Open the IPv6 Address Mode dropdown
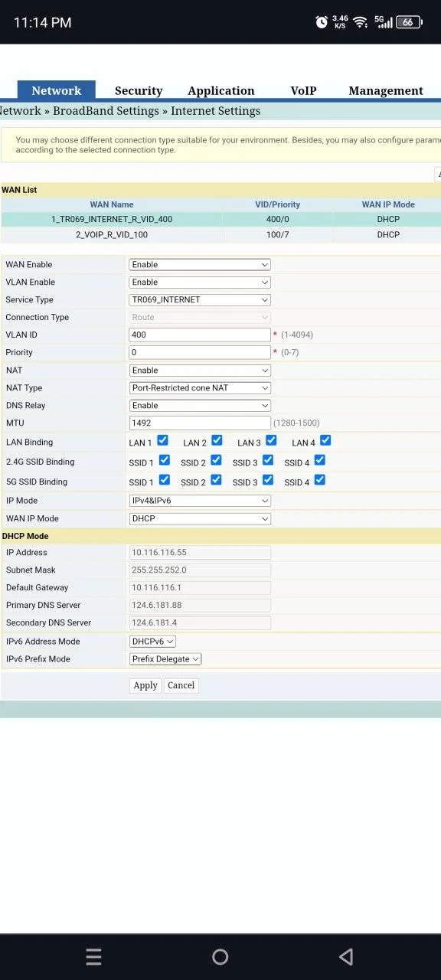Viewport: 441px width, 980px height. pos(152,642)
